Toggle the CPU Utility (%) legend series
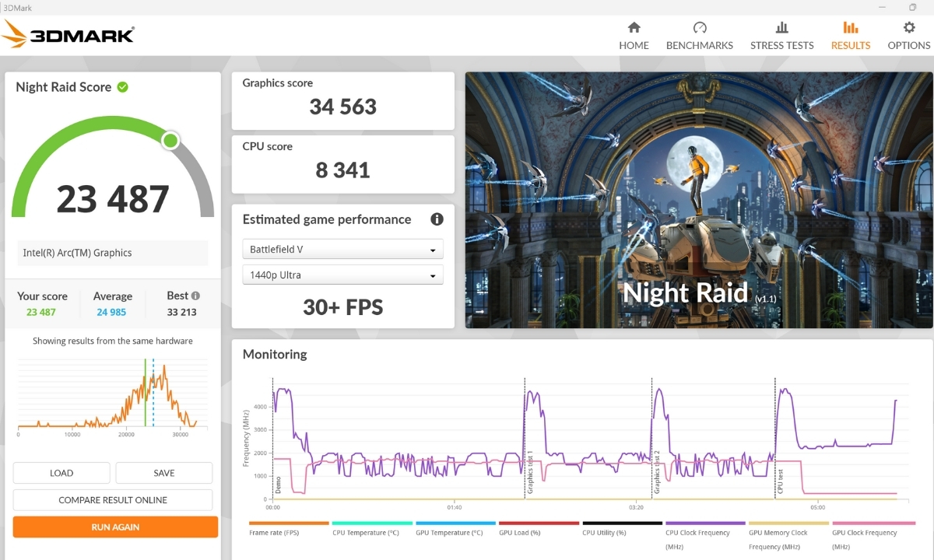 tap(622, 529)
